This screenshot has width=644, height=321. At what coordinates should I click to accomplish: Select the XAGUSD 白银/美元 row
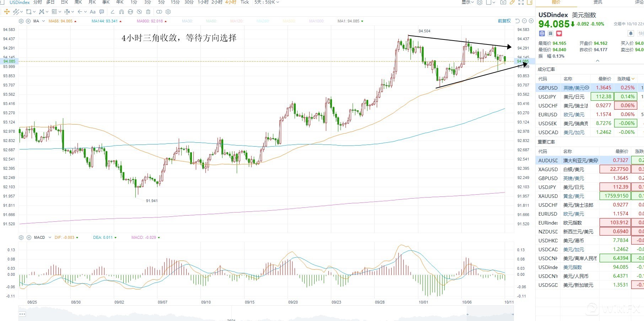tap(590, 169)
